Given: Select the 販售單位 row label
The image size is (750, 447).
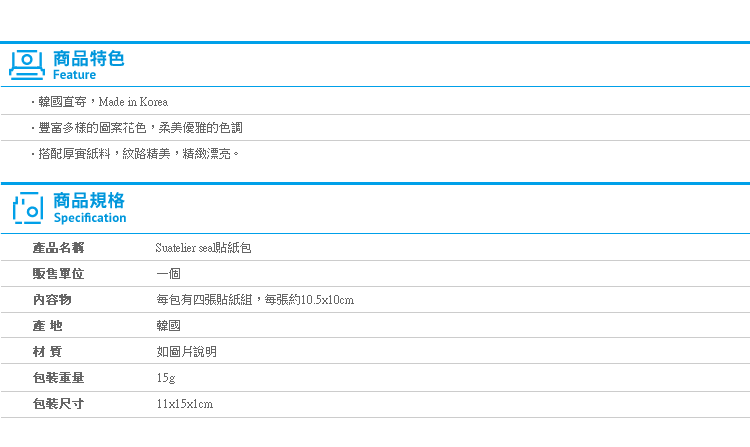Looking at the screenshot, I should coord(58,273).
